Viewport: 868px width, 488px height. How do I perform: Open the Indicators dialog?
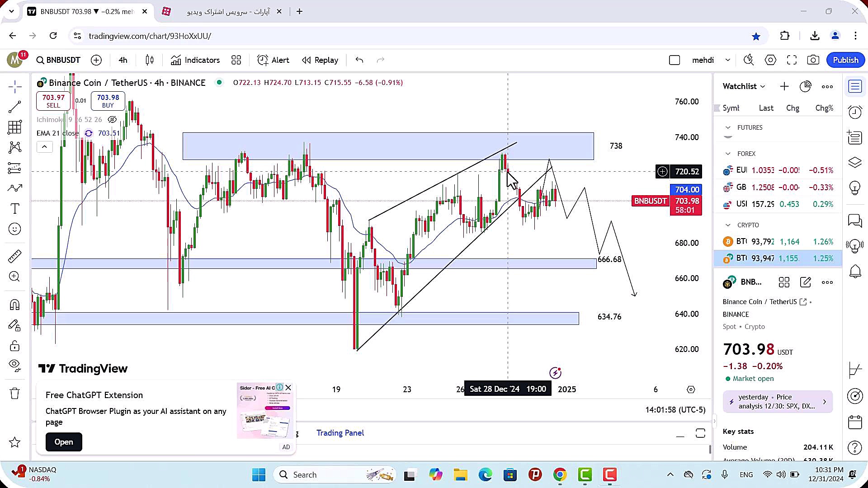pyautogui.click(x=195, y=60)
